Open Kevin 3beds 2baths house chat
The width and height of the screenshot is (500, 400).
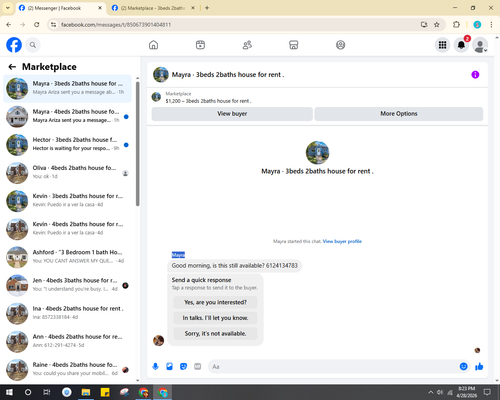pyautogui.click(x=68, y=201)
